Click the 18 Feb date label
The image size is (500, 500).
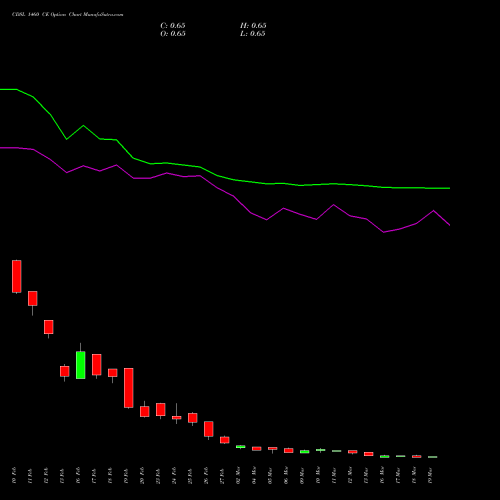[x=110, y=475]
